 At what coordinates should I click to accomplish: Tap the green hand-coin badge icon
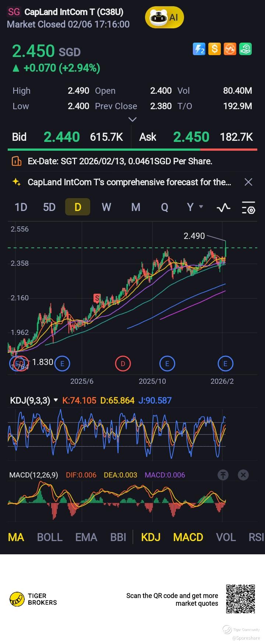(x=245, y=49)
